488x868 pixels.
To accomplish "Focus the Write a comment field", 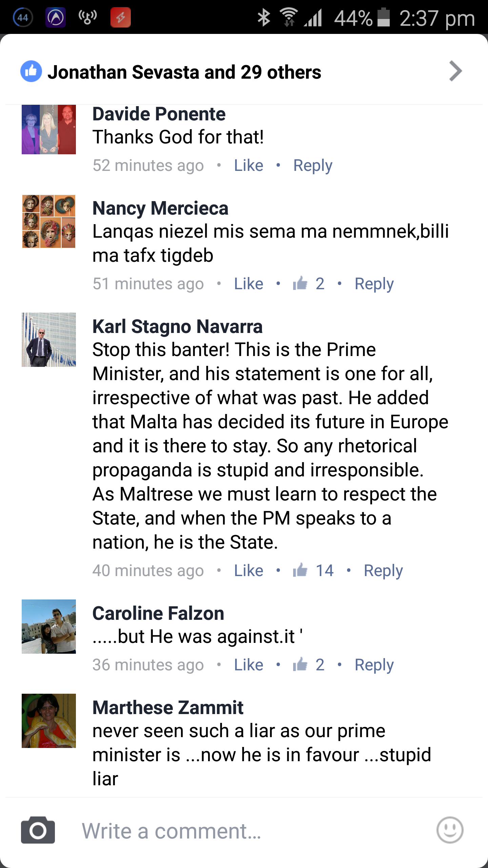I will click(237, 831).
